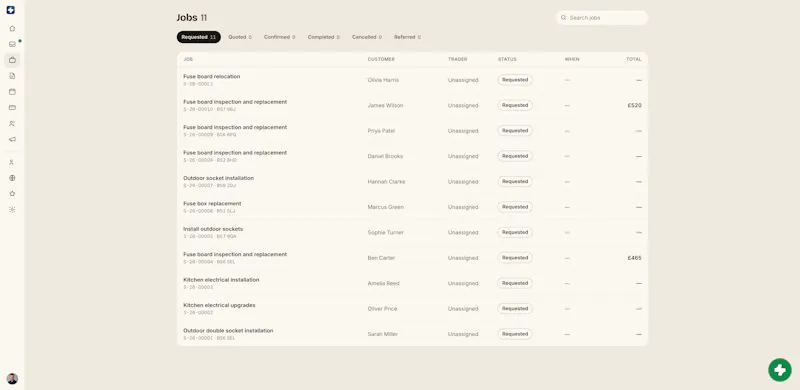Click customer name Olivia Harris
This screenshot has height=390, width=800.
pos(383,80)
